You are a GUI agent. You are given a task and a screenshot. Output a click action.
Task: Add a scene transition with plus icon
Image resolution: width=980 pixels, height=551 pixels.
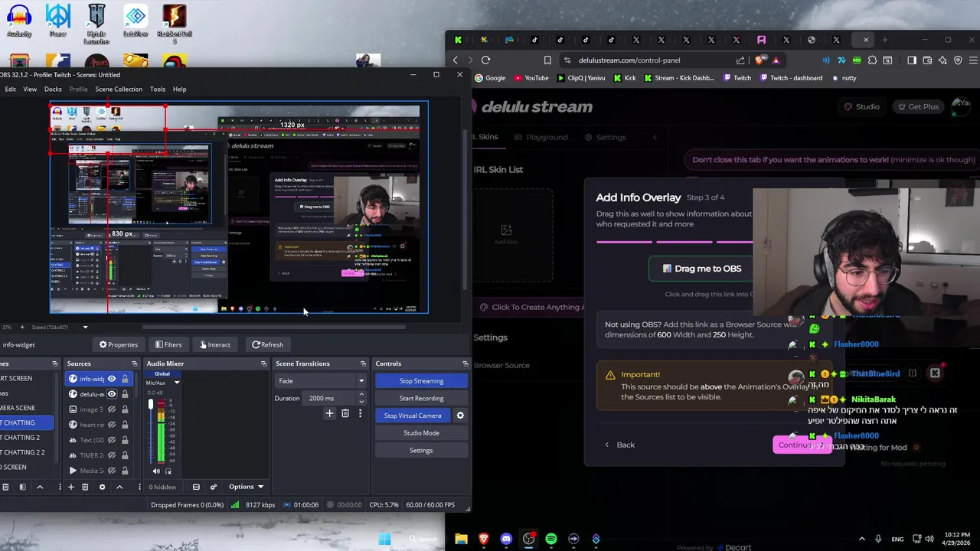pos(329,414)
